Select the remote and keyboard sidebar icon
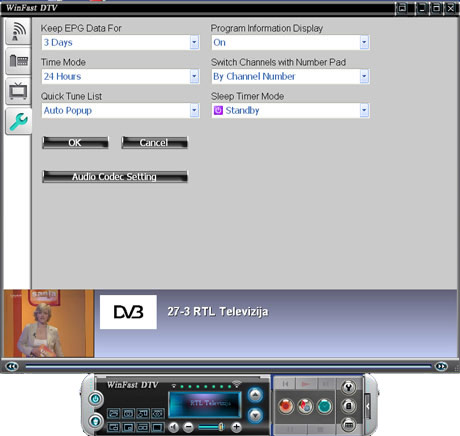This screenshot has height=436, width=460. 18,61
